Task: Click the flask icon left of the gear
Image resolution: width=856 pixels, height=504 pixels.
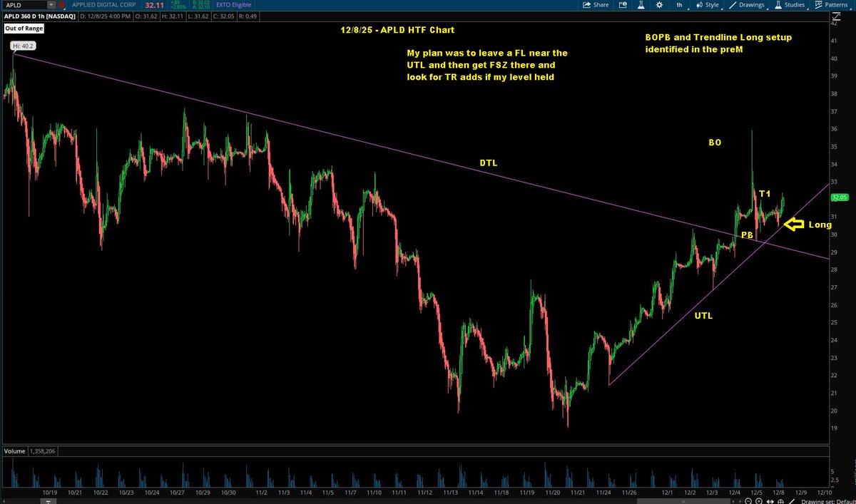Action: click(x=641, y=5)
